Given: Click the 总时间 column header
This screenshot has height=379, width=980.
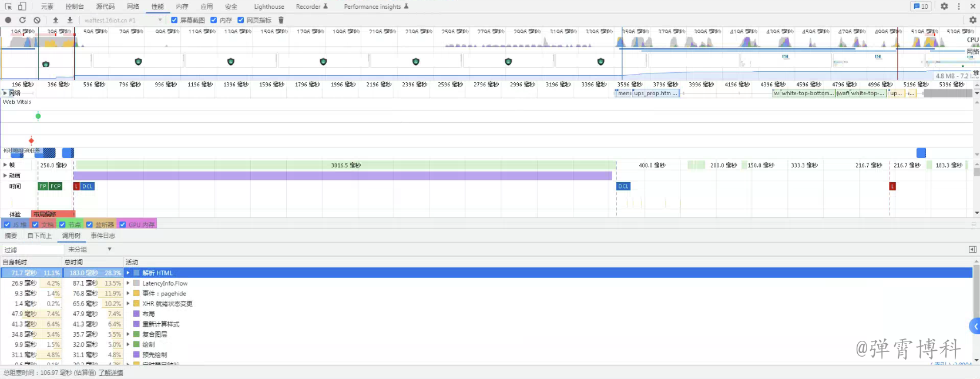Looking at the screenshot, I should [93, 262].
